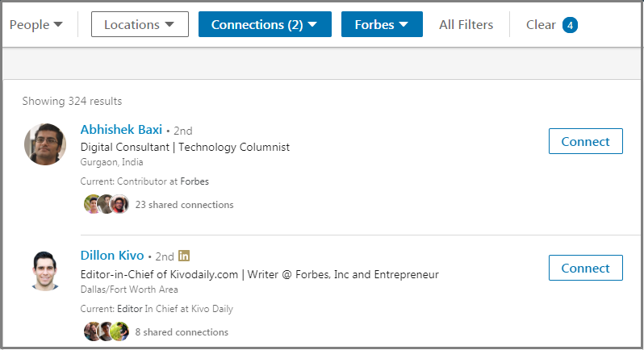Click the Forbes company name in Abhishek's current role
This screenshot has width=644, height=350.
[194, 181]
